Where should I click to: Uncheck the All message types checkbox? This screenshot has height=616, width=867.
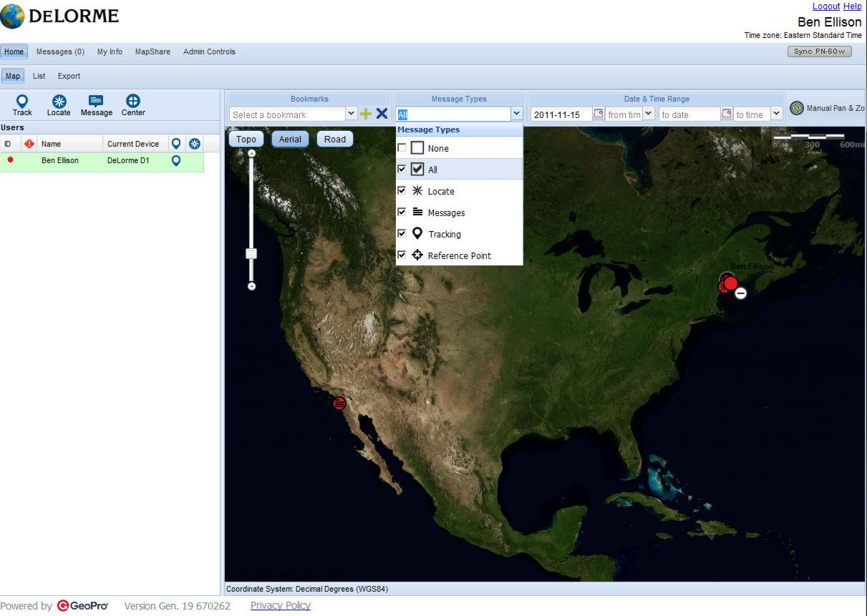tap(402, 170)
